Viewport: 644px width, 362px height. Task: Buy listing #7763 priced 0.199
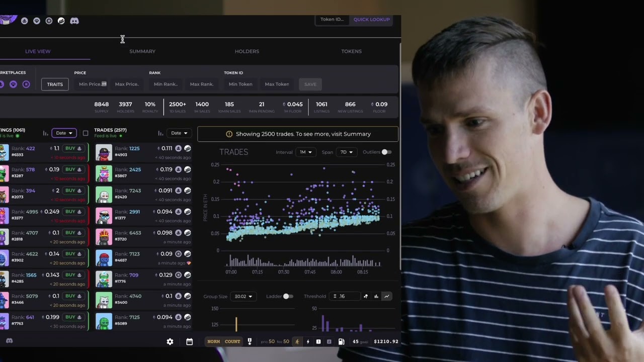coord(73,317)
